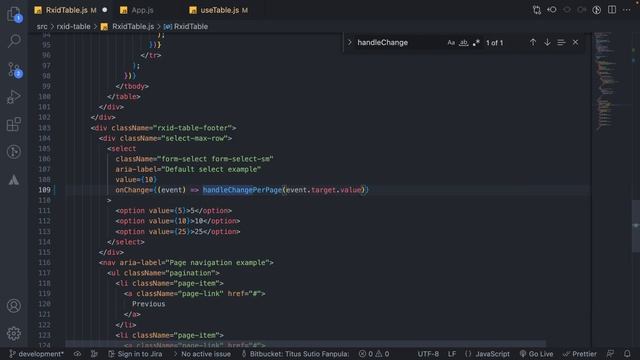Open the Git graph activity bar icon
This screenshot has width=640, height=360.
click(14, 152)
